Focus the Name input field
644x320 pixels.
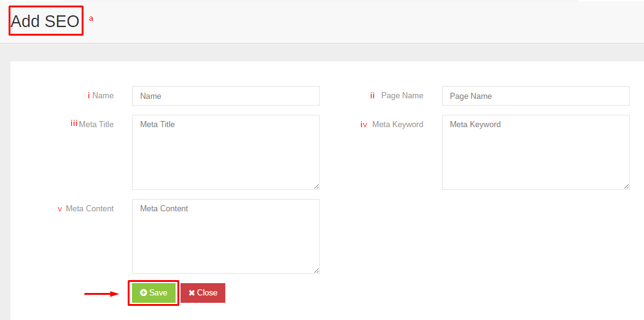[x=226, y=96]
